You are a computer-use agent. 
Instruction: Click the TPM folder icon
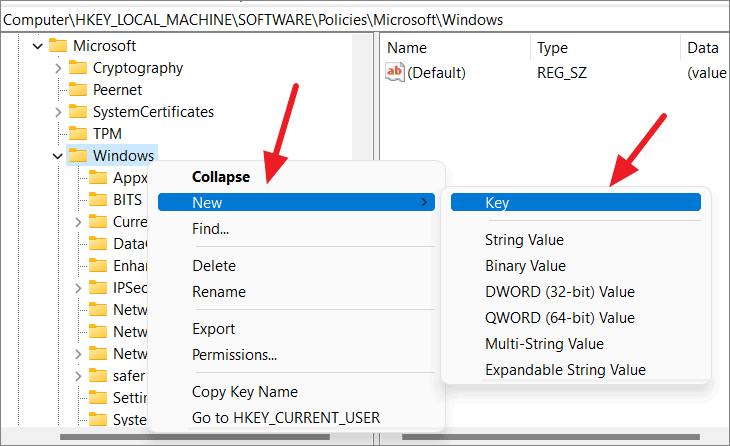78,133
